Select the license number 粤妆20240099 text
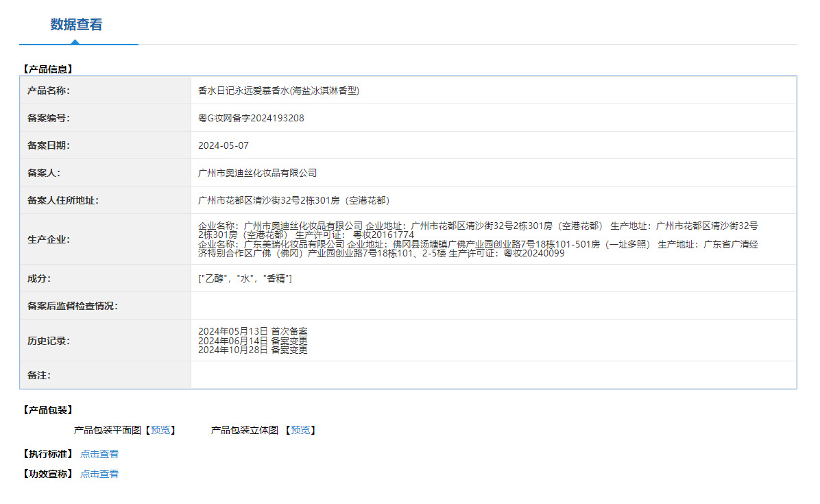The image size is (820, 504). pos(533,254)
